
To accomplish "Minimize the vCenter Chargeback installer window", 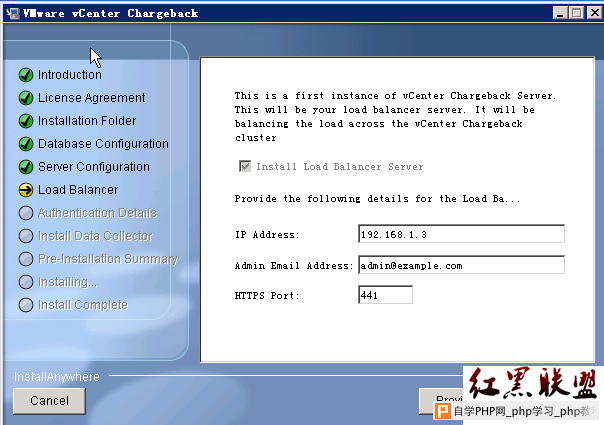I will tap(560, 13).
